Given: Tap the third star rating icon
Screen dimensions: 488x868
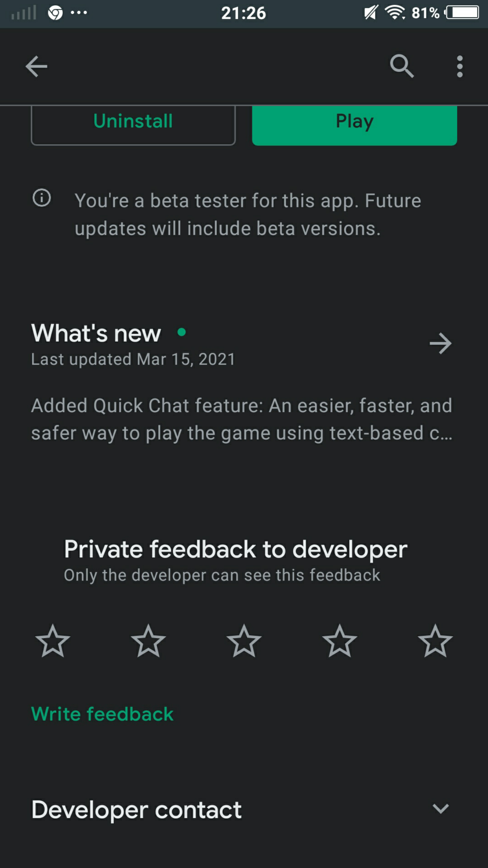Looking at the screenshot, I should (x=244, y=640).
